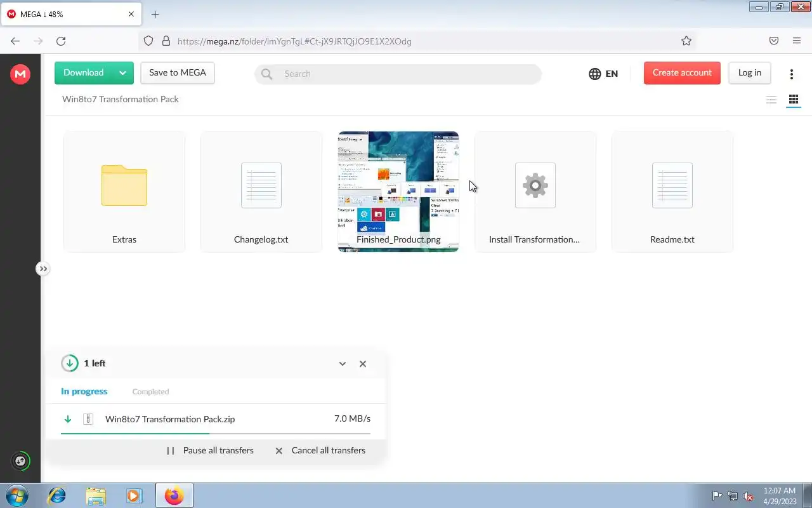Click Save to MEGA button
Screen dimensions: 812x508
click(x=178, y=73)
